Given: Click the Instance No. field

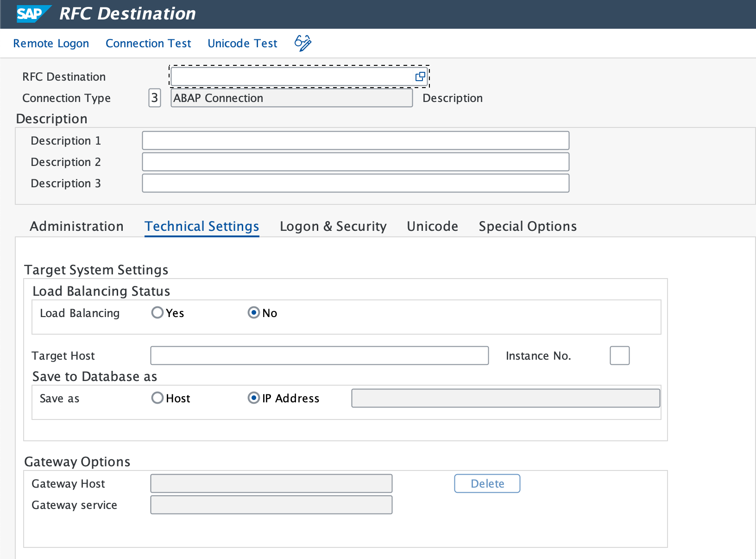Looking at the screenshot, I should [619, 356].
